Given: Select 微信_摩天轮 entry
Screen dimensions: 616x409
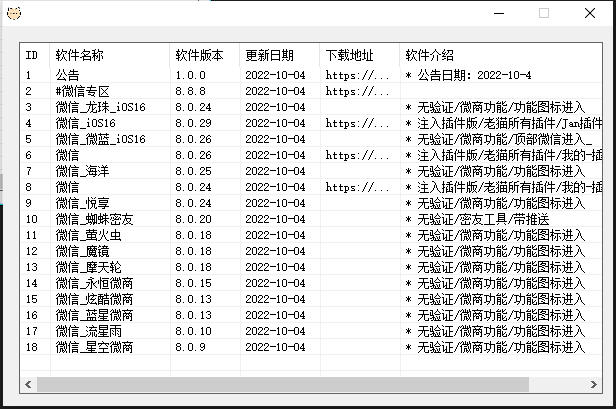Looking at the screenshot, I should [88, 268].
